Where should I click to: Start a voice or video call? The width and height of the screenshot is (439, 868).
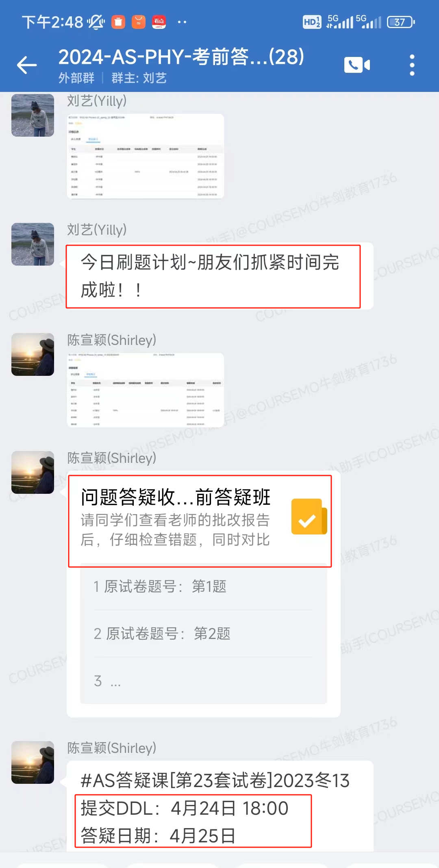(x=357, y=65)
